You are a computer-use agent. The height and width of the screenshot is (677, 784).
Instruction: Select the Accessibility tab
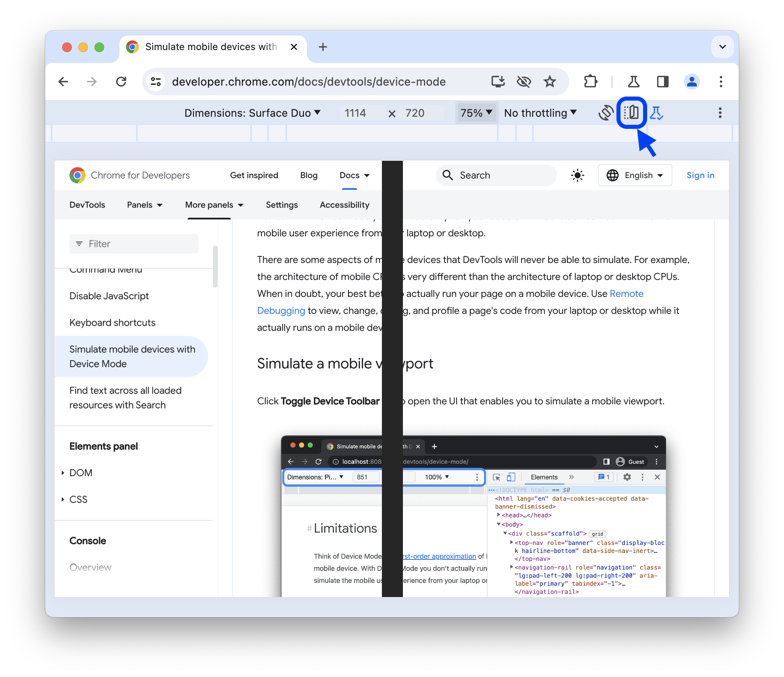344,205
